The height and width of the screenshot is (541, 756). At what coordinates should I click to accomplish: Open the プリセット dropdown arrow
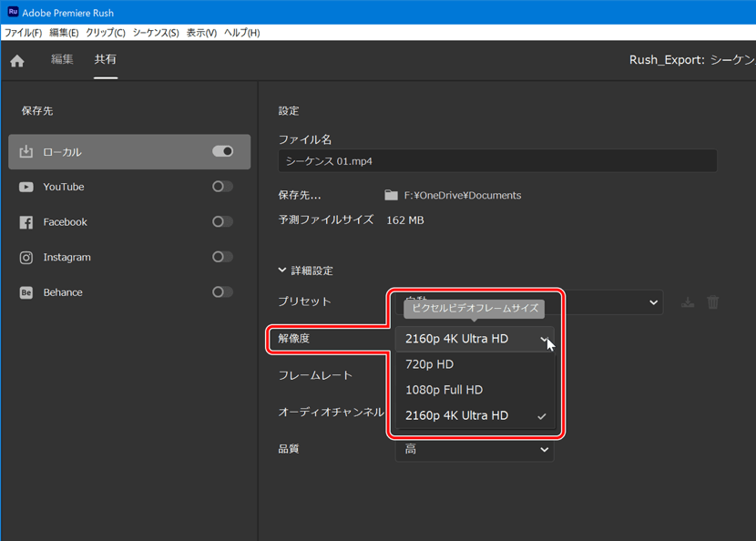(653, 302)
